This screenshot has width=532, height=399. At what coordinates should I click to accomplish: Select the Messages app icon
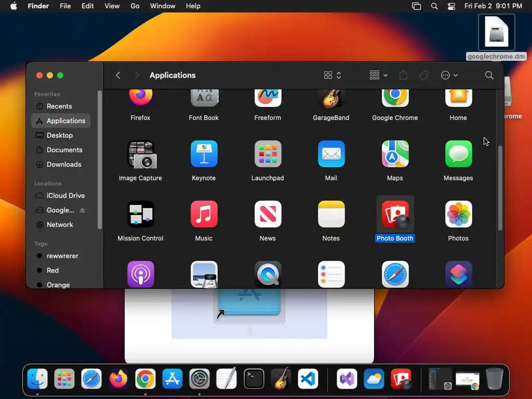pyautogui.click(x=458, y=154)
